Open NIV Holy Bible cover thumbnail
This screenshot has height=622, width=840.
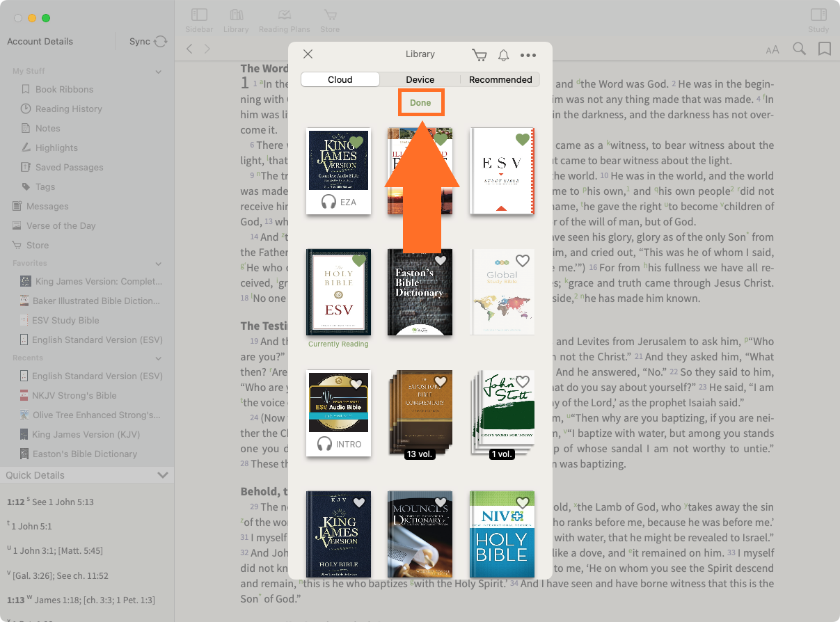502,534
